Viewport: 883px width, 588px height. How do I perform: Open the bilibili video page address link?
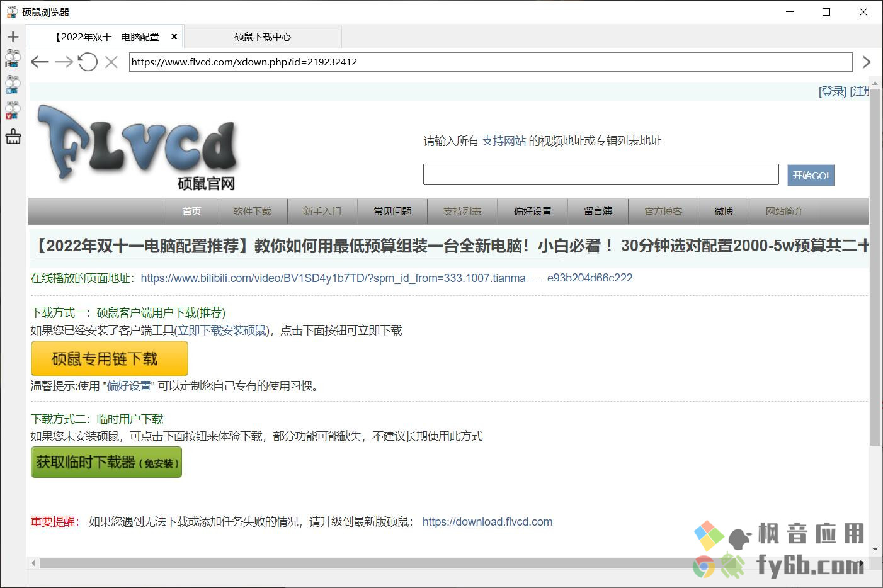click(386, 278)
